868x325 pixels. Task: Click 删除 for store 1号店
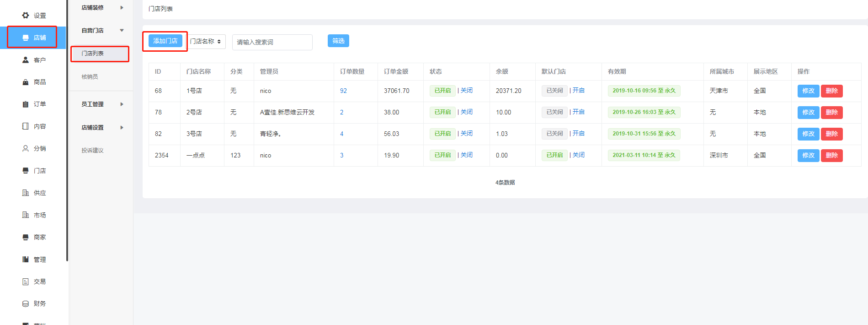coord(831,91)
